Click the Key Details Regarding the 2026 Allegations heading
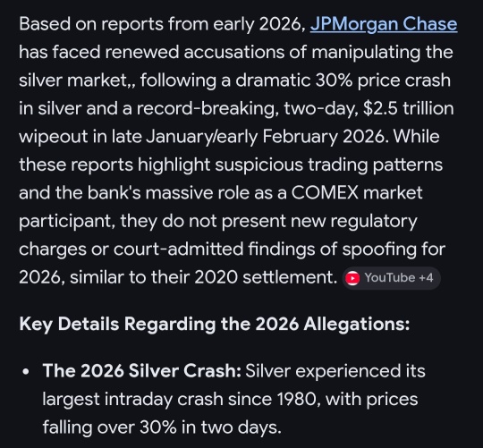Screen dimensions: 483x448 point(215,325)
